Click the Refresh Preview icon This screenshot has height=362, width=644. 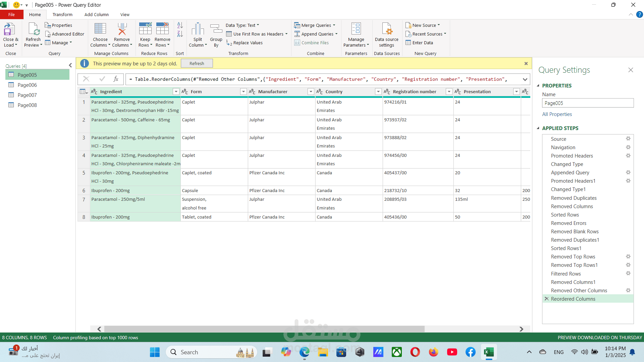coord(34,29)
